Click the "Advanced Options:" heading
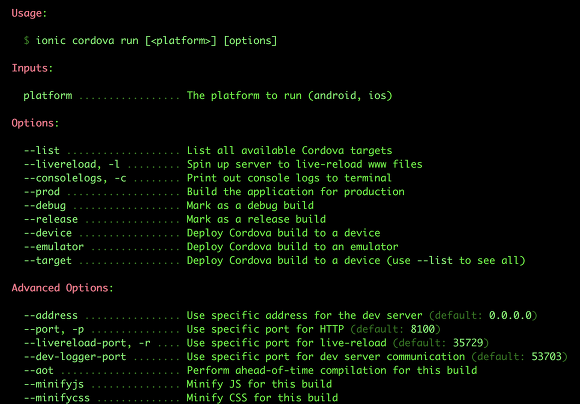 point(63,288)
